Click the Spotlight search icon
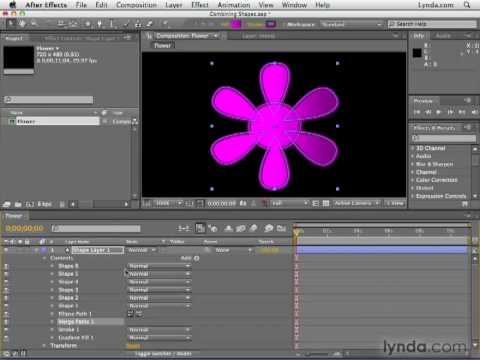Image resolution: width=480 pixels, height=360 pixels. [467, 5]
